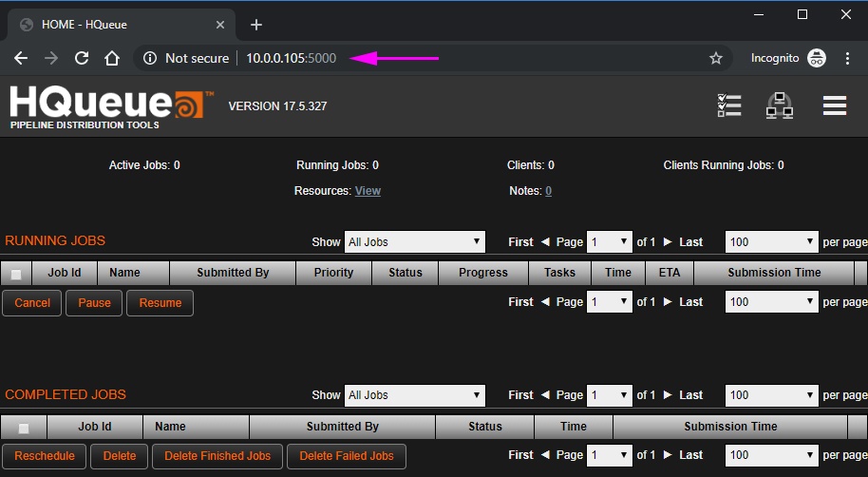
Task: Close the HOME - HQueue tab
Action: (220, 25)
